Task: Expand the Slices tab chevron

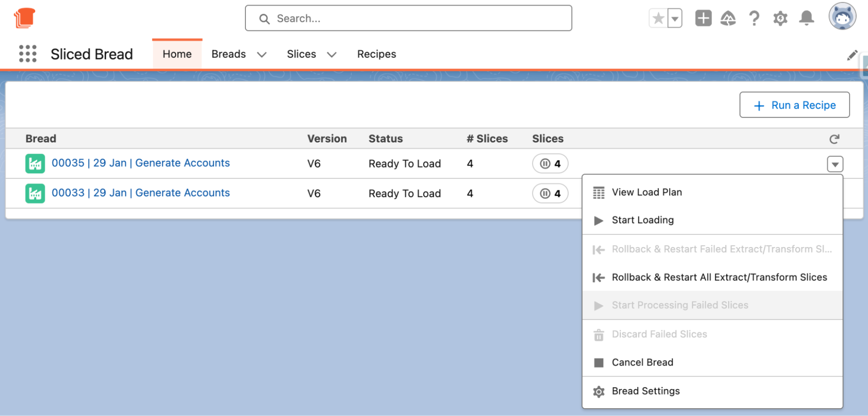Action: click(332, 54)
